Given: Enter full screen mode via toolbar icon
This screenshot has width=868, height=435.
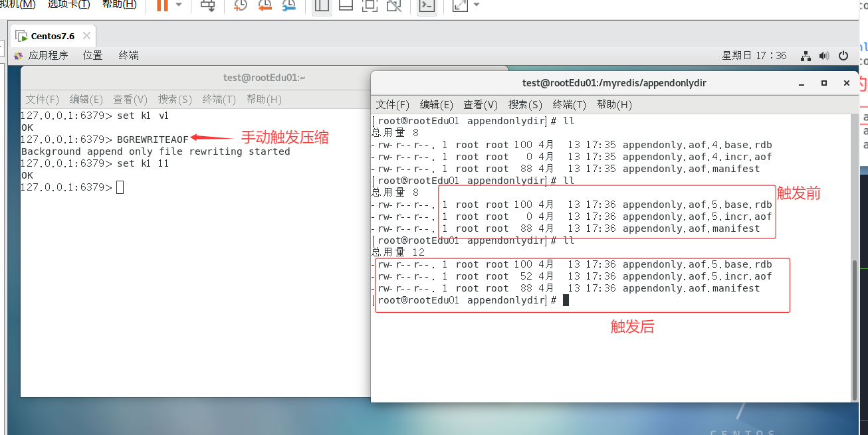Looking at the screenshot, I should pyautogui.click(x=370, y=5).
